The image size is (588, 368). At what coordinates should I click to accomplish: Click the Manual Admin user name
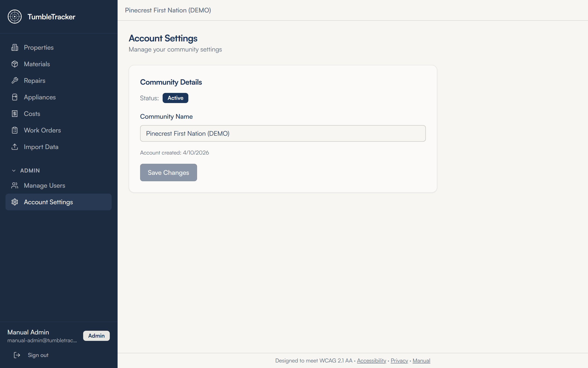click(x=28, y=332)
